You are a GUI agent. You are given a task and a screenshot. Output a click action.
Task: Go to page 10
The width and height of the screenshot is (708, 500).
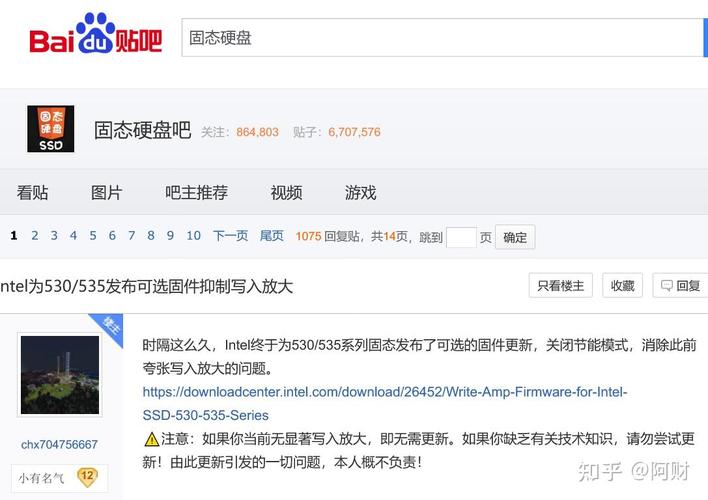point(194,236)
